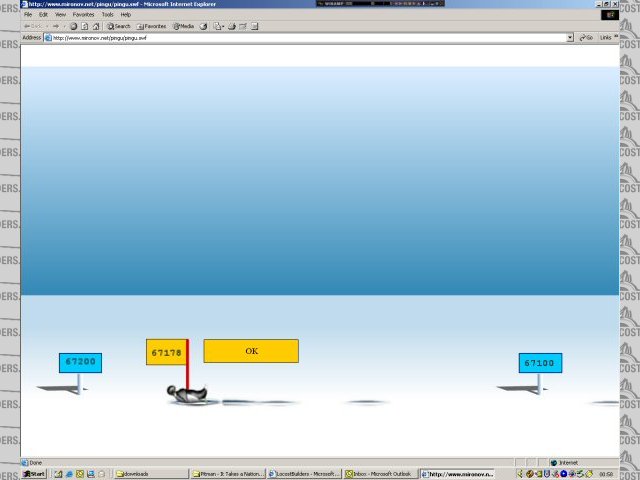Expand the address bar dropdown arrow
Image resolution: width=640 pixels, height=480 pixels.
pos(570,37)
